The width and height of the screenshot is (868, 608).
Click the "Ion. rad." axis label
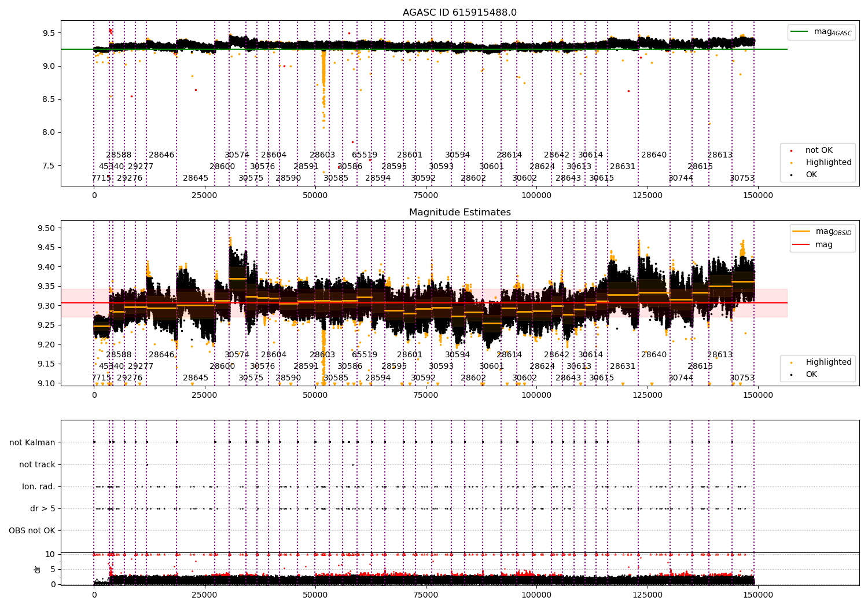click(x=39, y=487)
